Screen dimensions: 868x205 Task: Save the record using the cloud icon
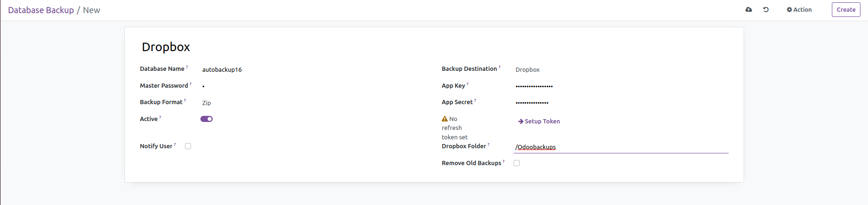tap(749, 9)
